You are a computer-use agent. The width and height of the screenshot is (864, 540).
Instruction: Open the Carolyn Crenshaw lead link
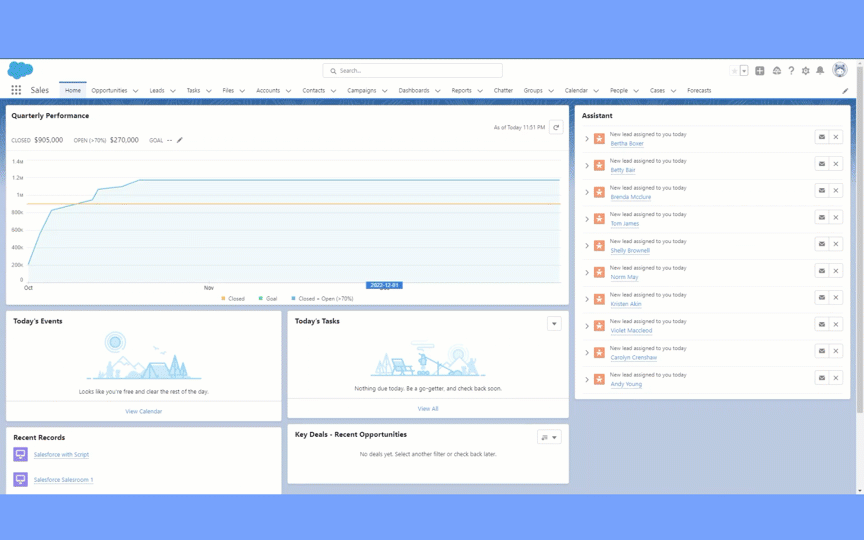click(634, 357)
